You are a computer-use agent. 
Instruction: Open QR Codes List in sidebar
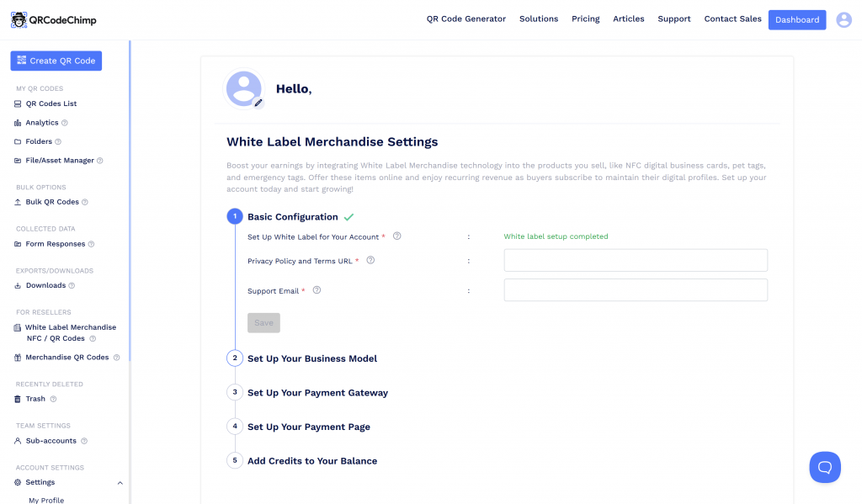tap(51, 104)
